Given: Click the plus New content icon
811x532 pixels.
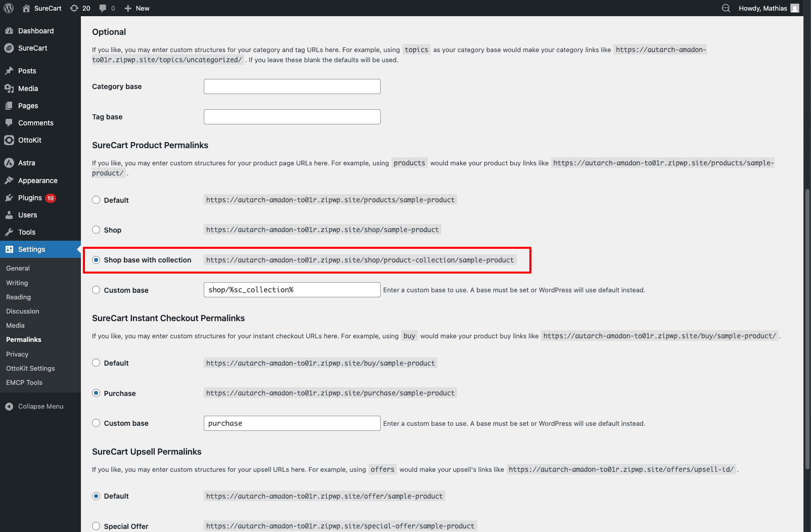Looking at the screenshot, I should 128,8.
